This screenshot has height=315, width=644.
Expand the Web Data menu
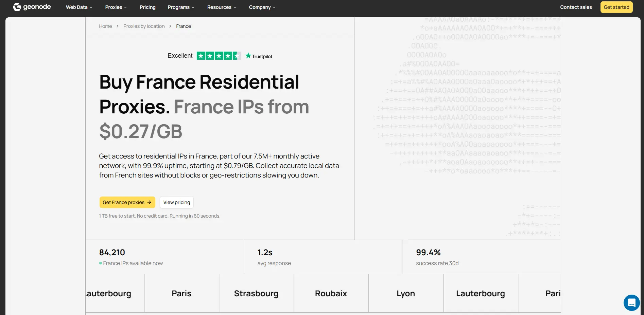[x=79, y=7]
